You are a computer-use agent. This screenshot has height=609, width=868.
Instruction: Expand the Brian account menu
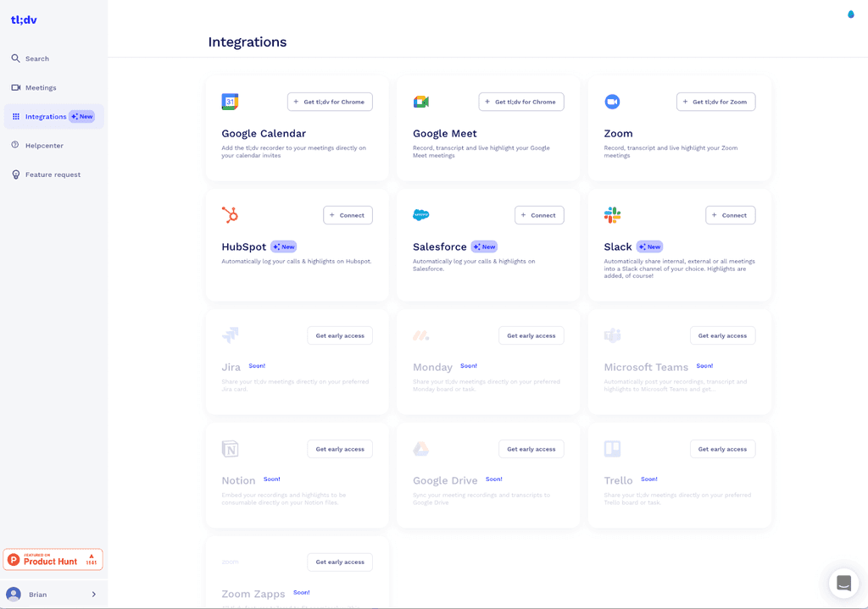53,594
